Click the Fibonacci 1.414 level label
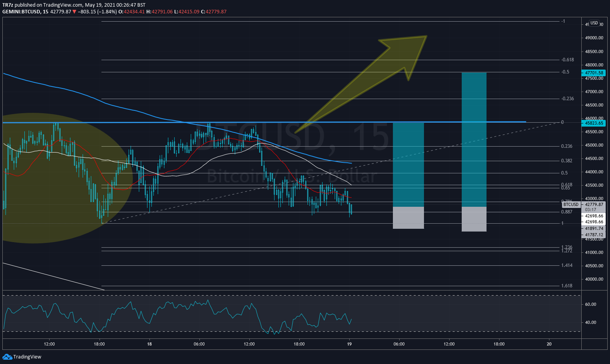This screenshot has height=364, width=610. pos(567,265)
